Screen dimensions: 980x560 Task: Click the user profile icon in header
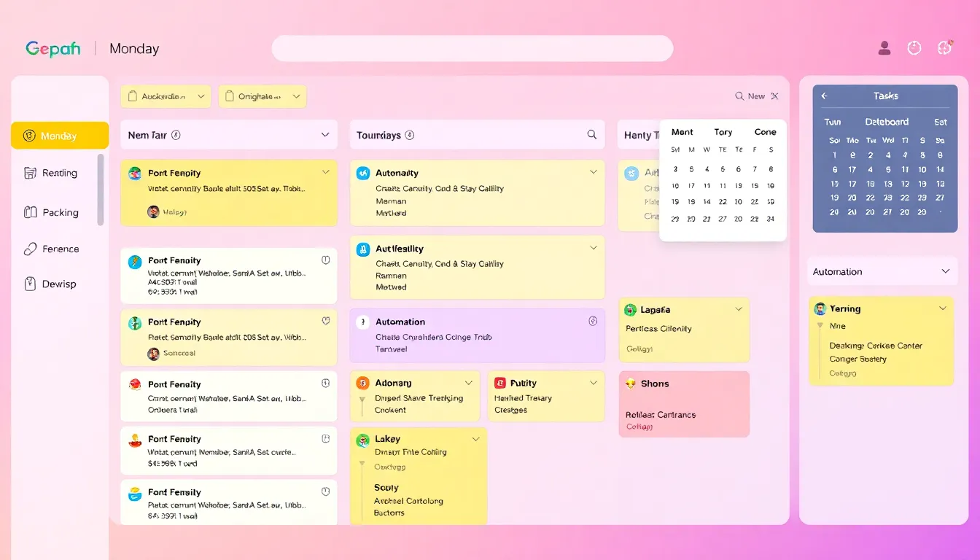click(x=884, y=48)
